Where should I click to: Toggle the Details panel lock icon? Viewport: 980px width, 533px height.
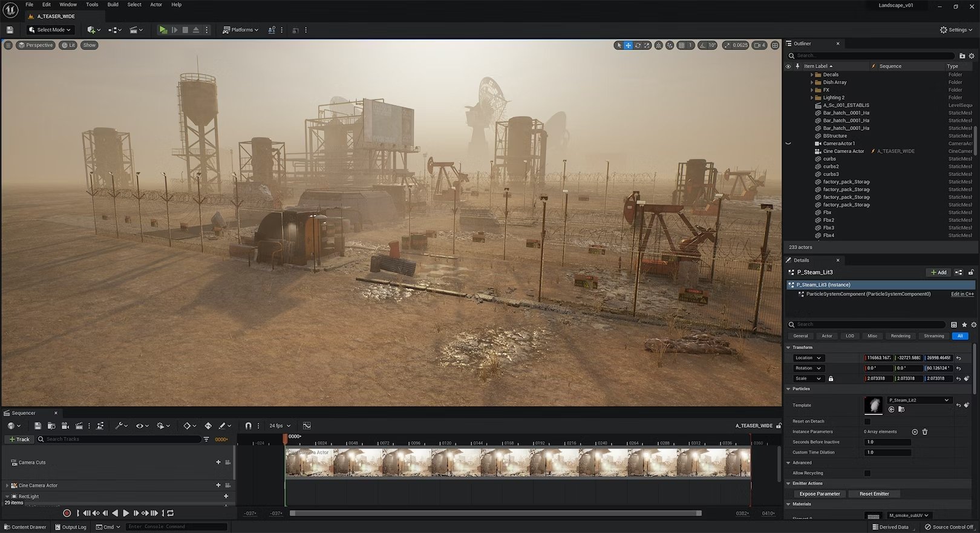pyautogui.click(x=971, y=272)
